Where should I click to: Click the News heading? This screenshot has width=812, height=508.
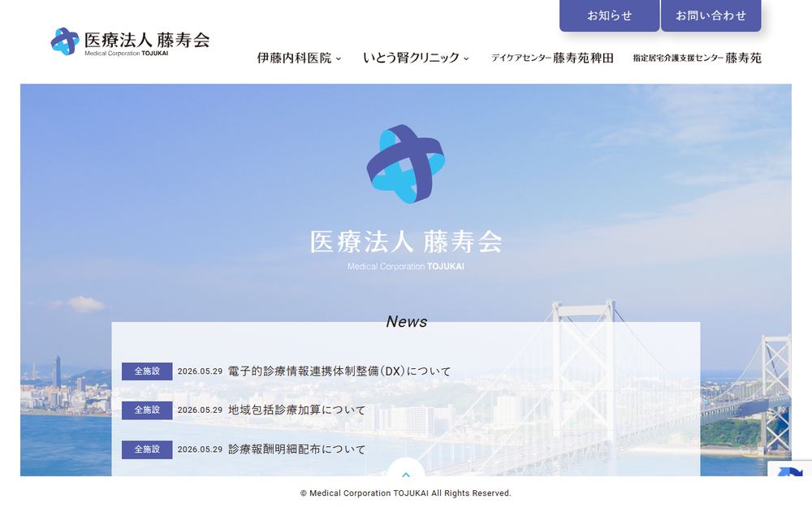[407, 322]
